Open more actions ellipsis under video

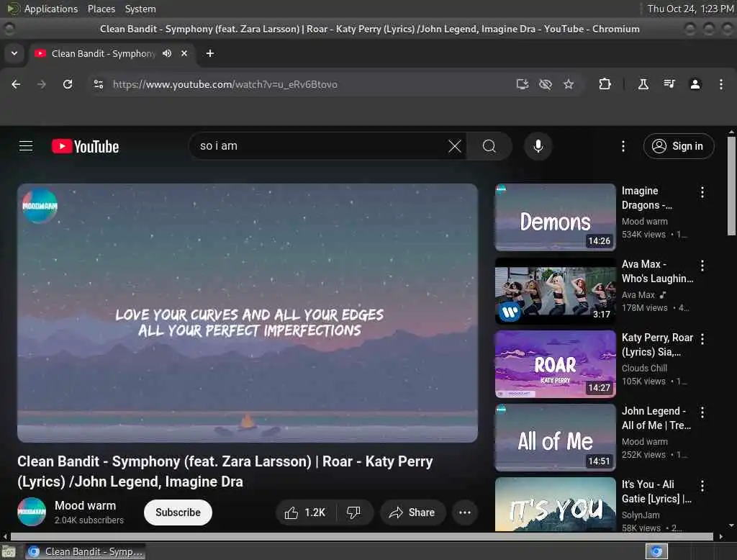click(x=465, y=512)
